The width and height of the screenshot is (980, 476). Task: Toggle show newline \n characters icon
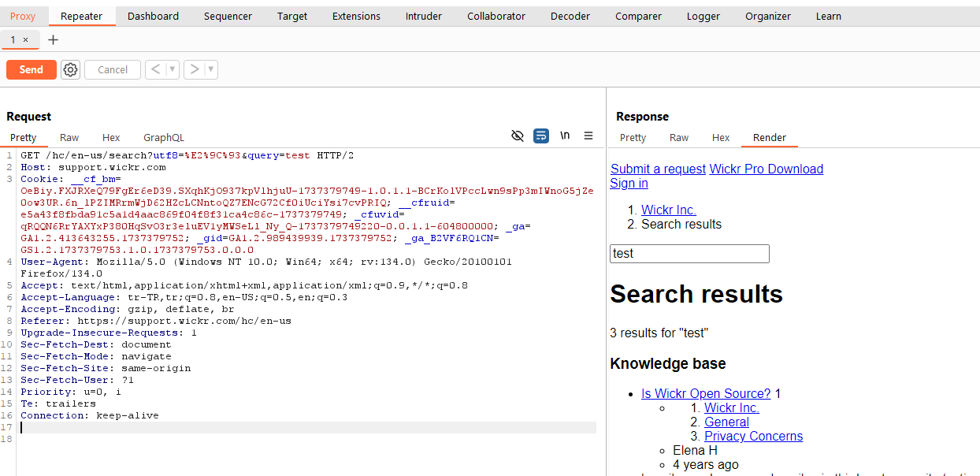[x=565, y=136]
